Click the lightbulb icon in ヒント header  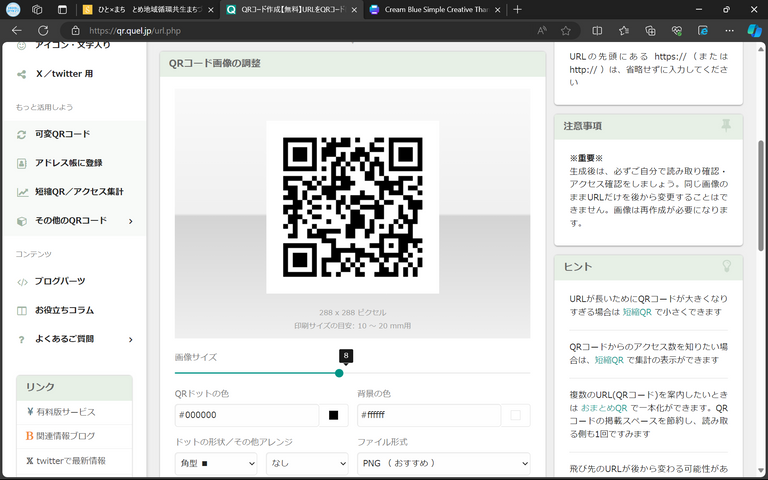(x=727, y=267)
